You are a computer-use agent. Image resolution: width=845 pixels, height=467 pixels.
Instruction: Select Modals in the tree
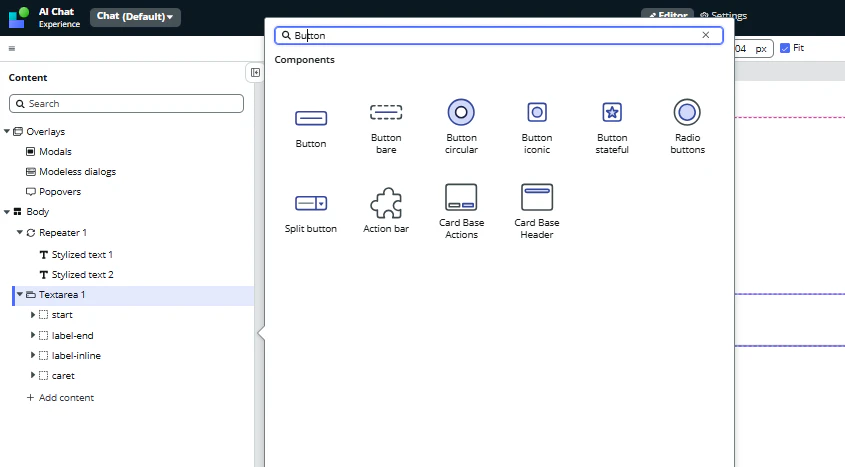pyautogui.click(x=55, y=151)
